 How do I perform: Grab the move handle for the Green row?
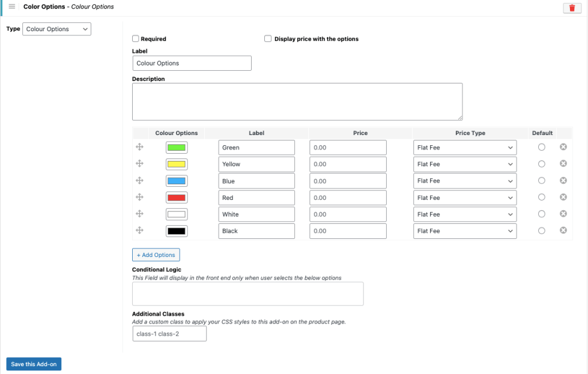tap(139, 147)
